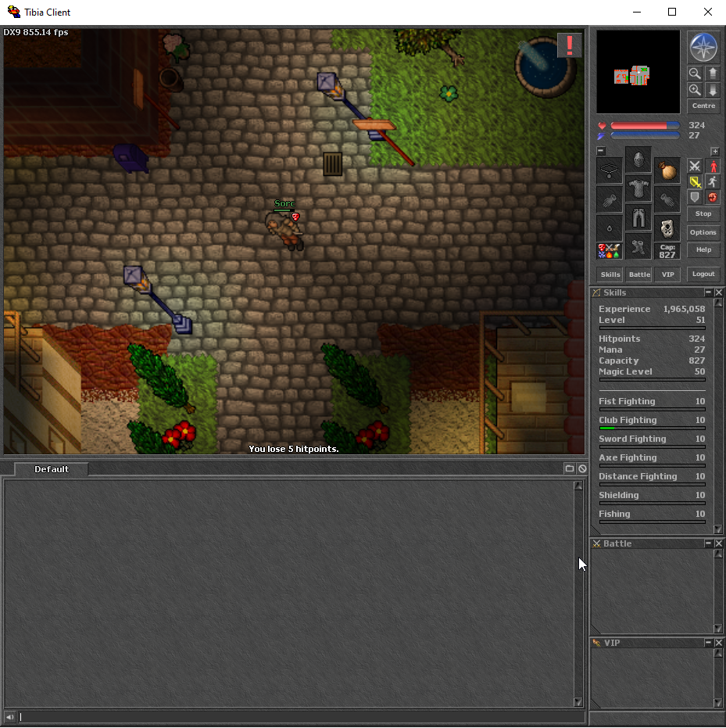Click the red hitpoints bar

pos(646,126)
